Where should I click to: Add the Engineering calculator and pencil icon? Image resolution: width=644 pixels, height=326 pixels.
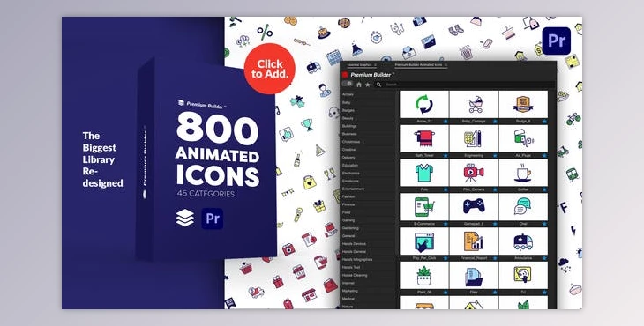[x=474, y=139]
